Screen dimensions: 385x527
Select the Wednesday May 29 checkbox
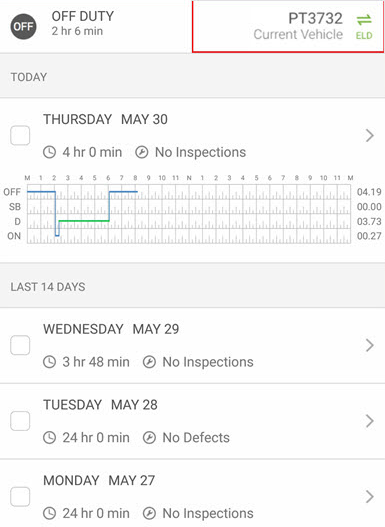tap(20, 345)
